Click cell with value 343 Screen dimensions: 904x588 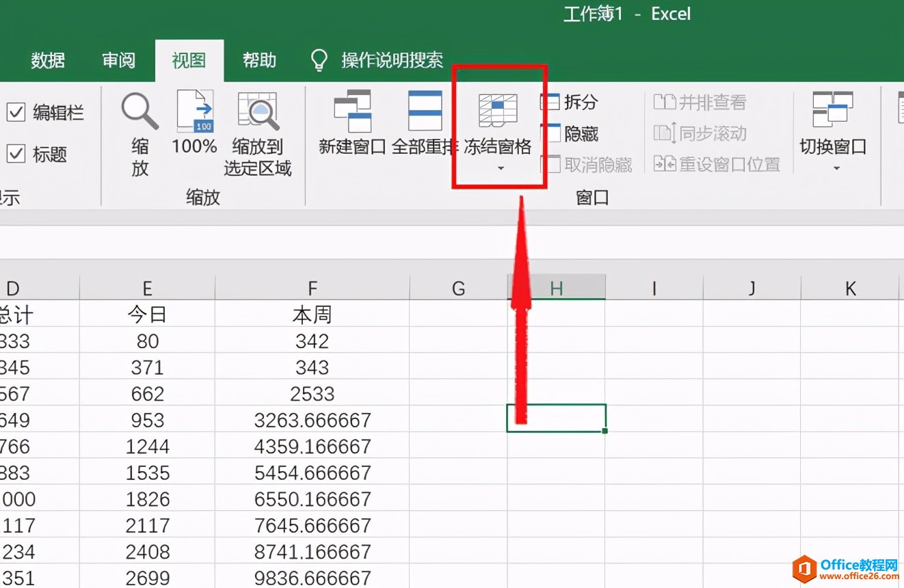(x=312, y=367)
